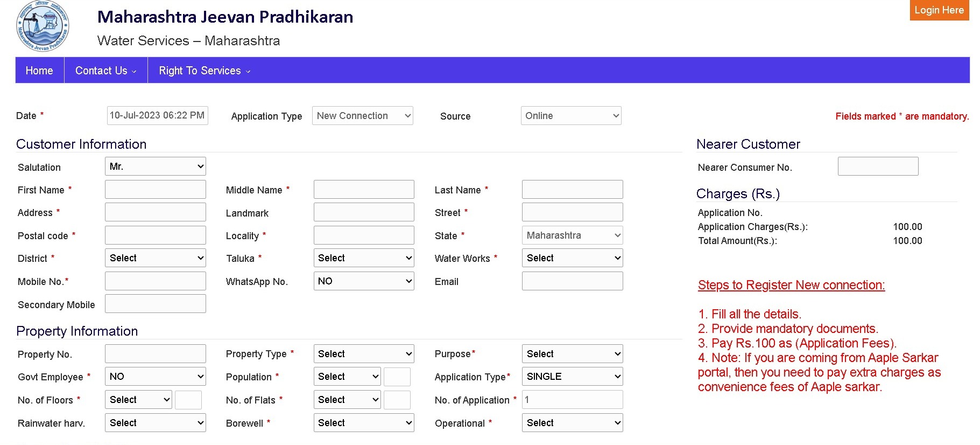Click the 'Water Services – Maharashtra' subtitle
Screen dimensions: 980x445
click(x=188, y=41)
